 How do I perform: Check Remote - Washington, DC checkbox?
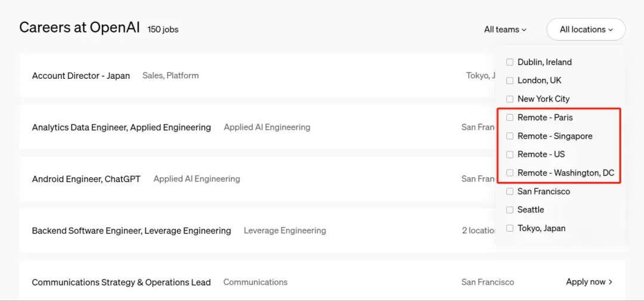point(510,173)
